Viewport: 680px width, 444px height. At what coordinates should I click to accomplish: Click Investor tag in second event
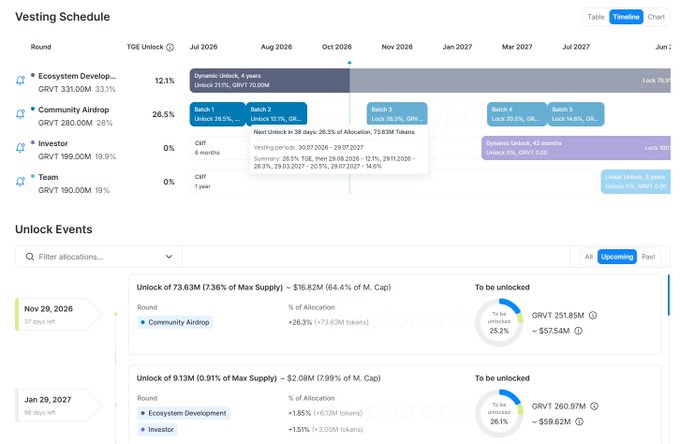(x=157, y=429)
